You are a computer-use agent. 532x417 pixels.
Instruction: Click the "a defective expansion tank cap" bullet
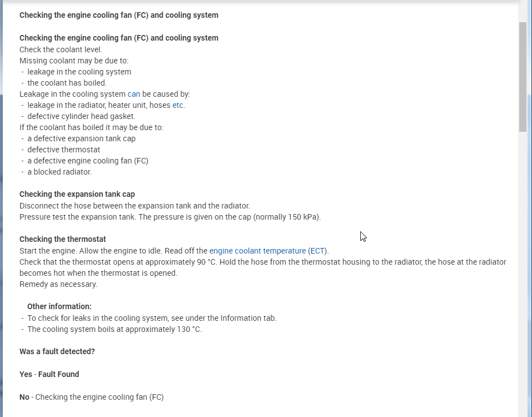pyautogui.click(x=81, y=138)
